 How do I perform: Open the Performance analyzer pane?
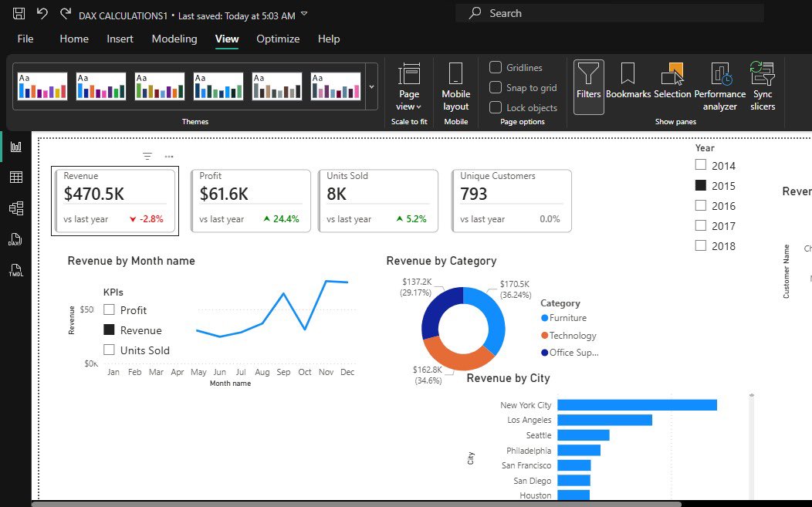[x=720, y=87]
